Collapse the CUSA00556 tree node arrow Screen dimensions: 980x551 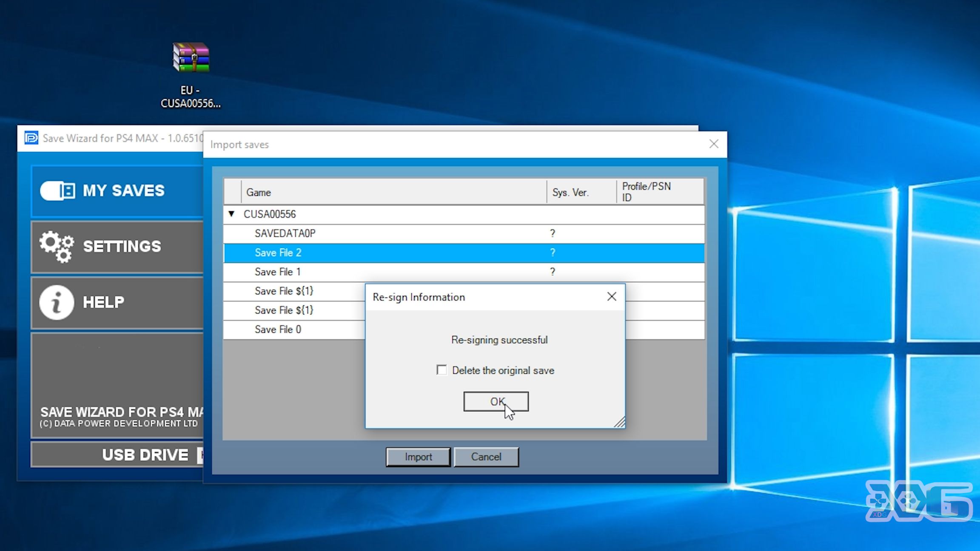click(231, 213)
